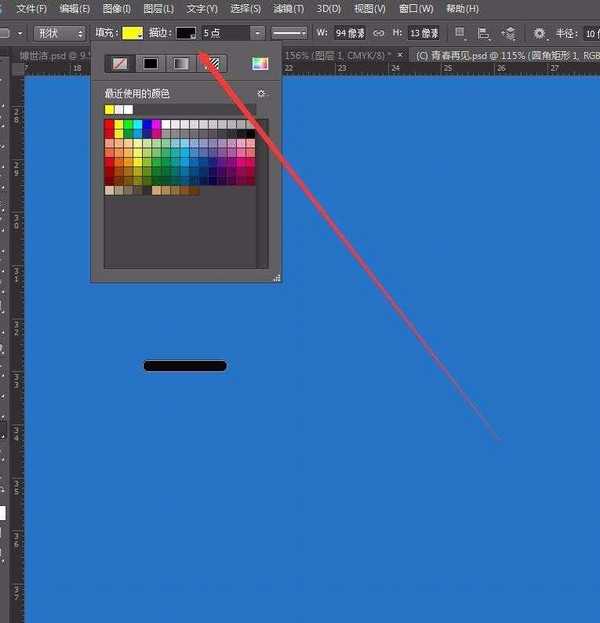The image size is (600, 623).
Task: Open the rainbow color picker icon
Action: [260, 64]
